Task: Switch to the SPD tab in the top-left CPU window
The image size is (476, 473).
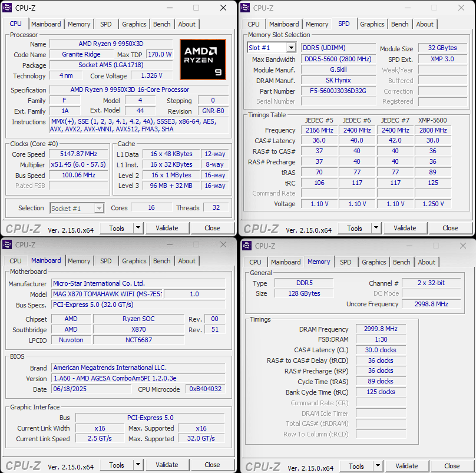Action: (x=105, y=24)
